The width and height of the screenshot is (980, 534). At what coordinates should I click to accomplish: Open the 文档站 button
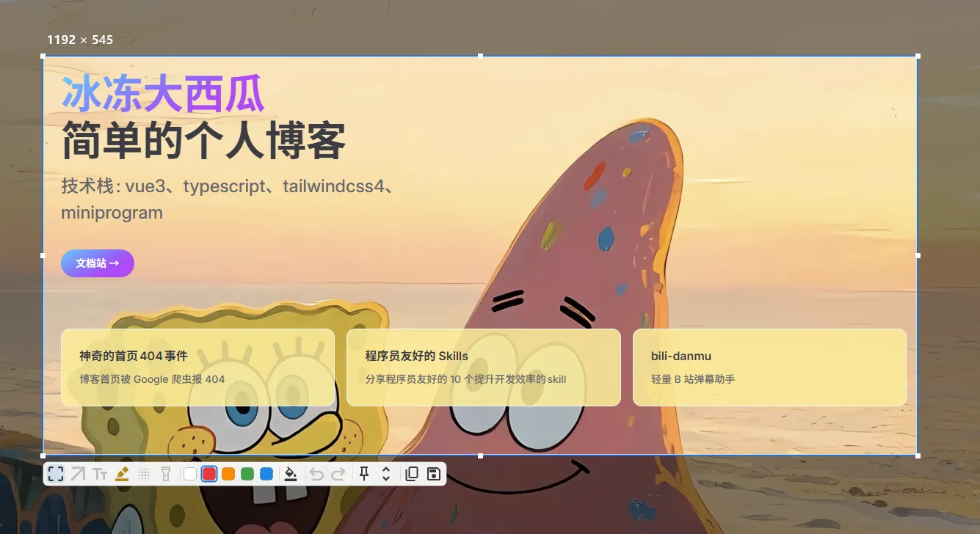pyautogui.click(x=98, y=263)
